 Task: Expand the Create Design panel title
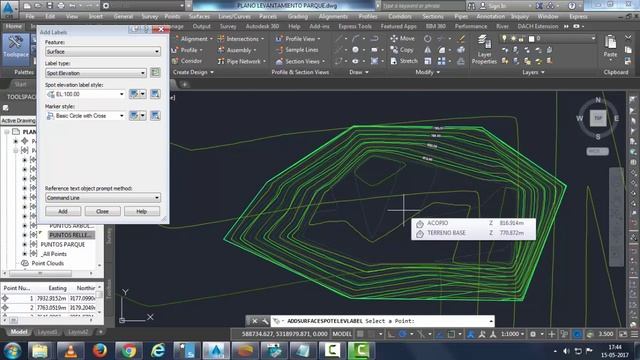click(193, 72)
